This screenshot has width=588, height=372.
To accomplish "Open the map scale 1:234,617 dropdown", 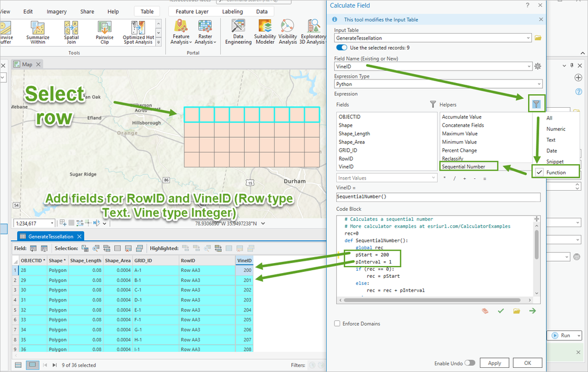I will pyautogui.click(x=52, y=223).
